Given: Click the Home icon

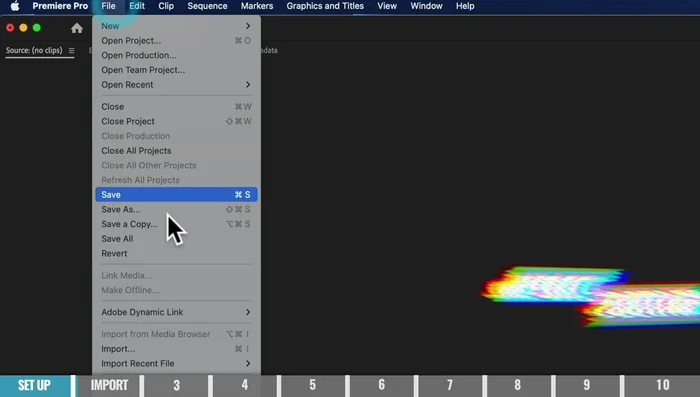Looking at the screenshot, I should (77, 28).
